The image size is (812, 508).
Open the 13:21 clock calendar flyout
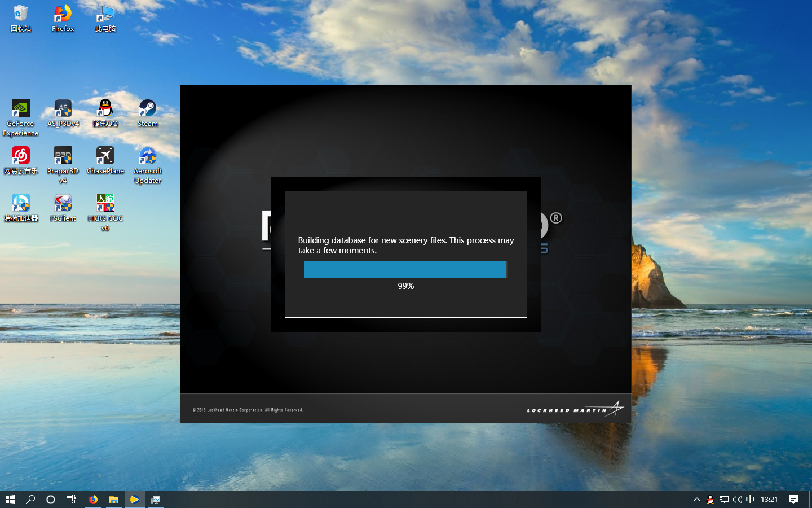[x=769, y=500]
